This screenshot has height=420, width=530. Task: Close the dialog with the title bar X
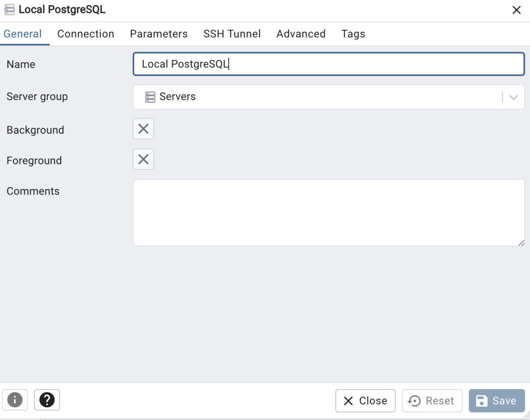coord(516,10)
